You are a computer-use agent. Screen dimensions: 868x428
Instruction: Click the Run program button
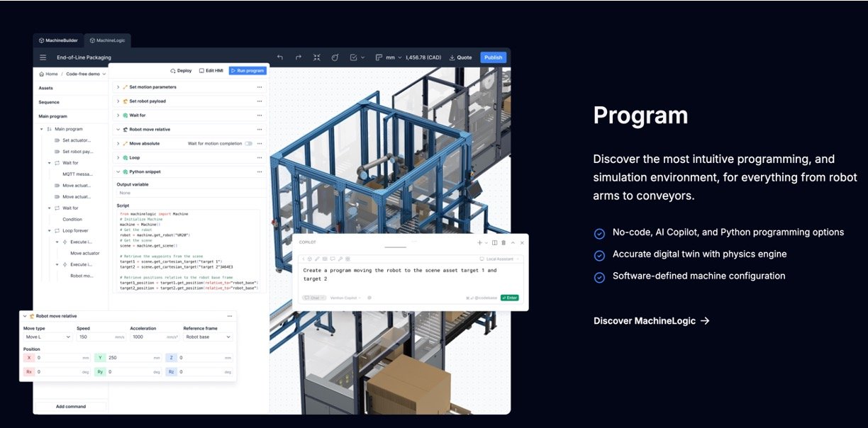[x=247, y=71]
